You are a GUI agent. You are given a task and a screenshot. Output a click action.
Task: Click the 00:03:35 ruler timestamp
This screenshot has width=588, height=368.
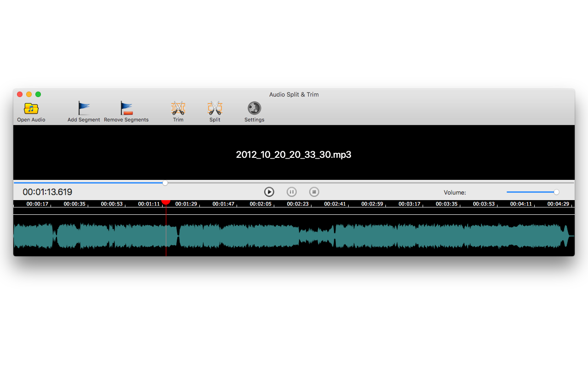pyautogui.click(x=447, y=204)
